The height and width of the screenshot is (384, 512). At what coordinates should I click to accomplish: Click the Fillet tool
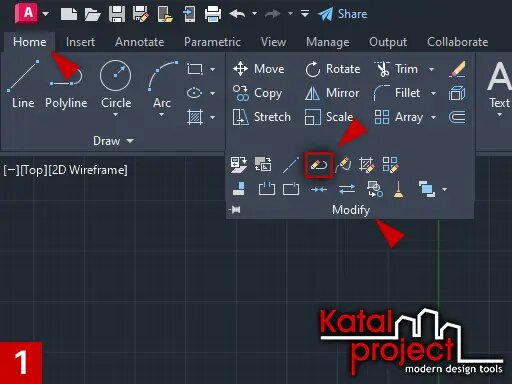point(397,93)
